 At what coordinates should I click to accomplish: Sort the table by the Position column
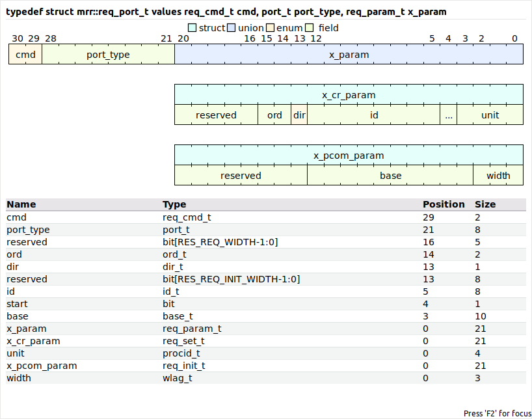click(x=444, y=204)
